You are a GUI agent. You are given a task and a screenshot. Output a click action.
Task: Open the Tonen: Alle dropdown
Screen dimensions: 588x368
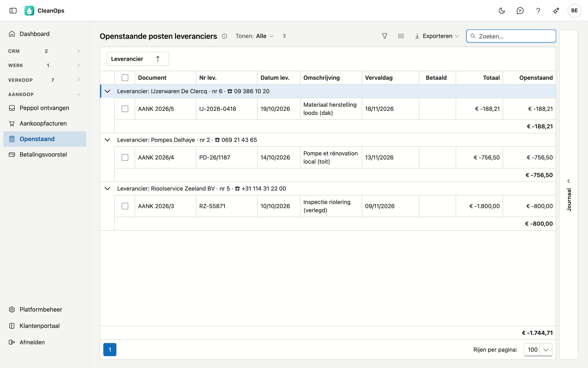pyautogui.click(x=255, y=36)
